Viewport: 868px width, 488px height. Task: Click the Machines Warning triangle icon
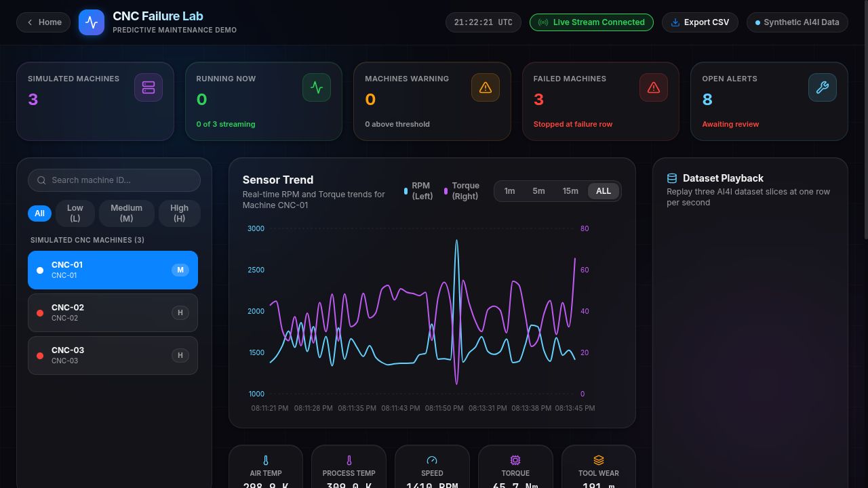click(x=486, y=87)
